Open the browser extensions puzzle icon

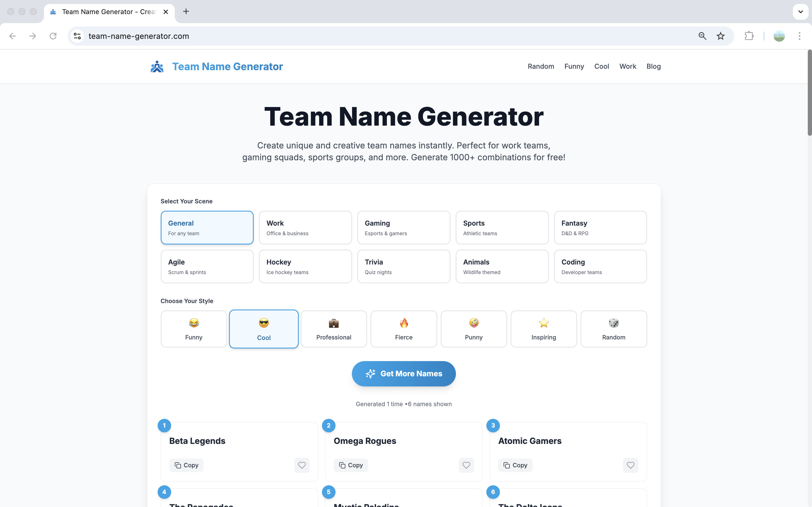click(x=749, y=36)
